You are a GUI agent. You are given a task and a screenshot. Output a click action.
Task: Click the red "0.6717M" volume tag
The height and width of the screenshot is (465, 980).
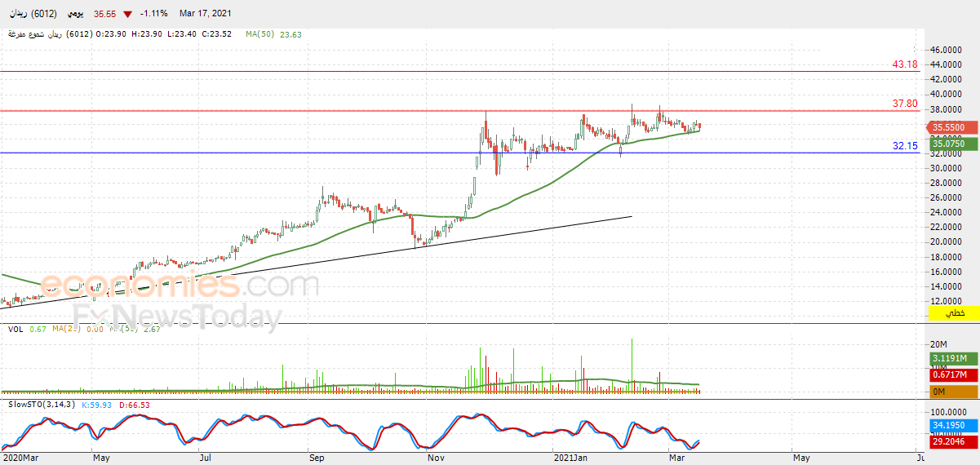pyautogui.click(x=954, y=374)
